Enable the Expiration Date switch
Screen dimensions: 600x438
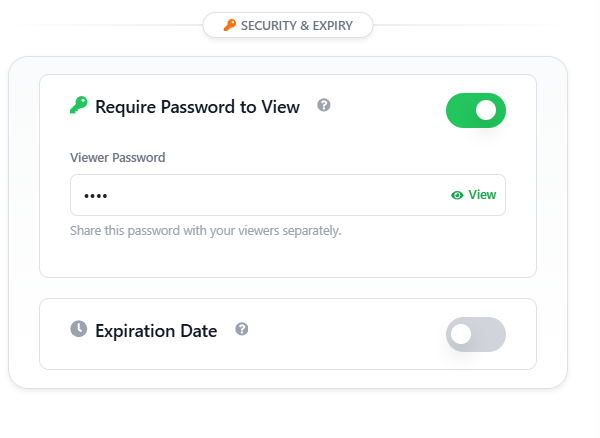476,335
